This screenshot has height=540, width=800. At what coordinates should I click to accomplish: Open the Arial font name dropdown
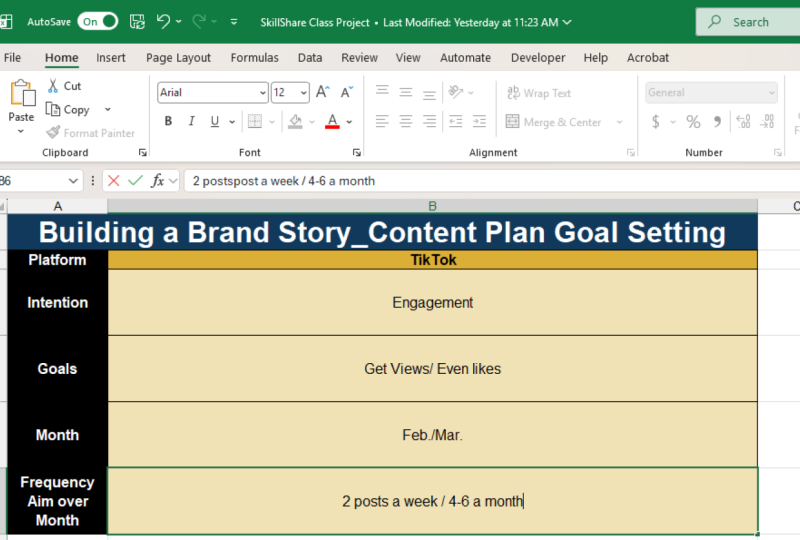(x=263, y=93)
